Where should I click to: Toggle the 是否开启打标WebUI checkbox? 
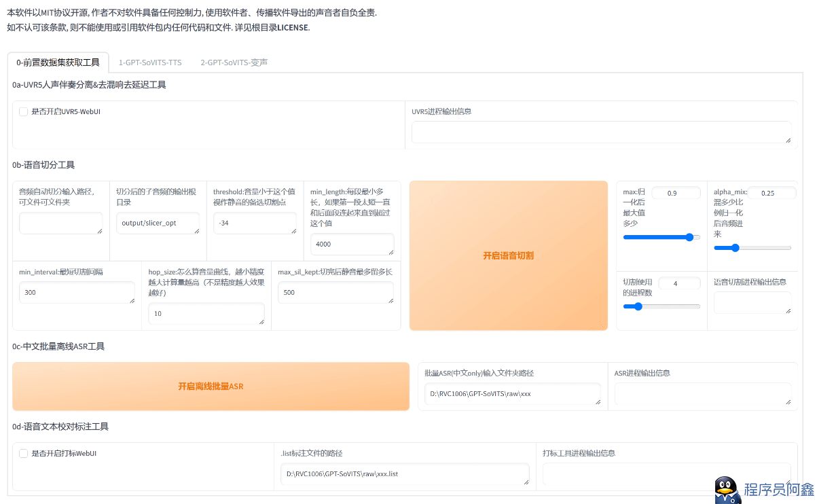tap(24, 453)
